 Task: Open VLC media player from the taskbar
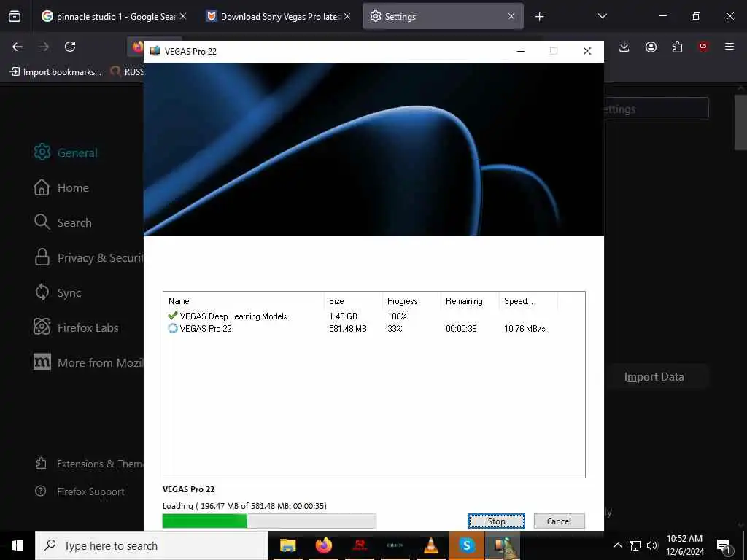pyautogui.click(x=430, y=545)
